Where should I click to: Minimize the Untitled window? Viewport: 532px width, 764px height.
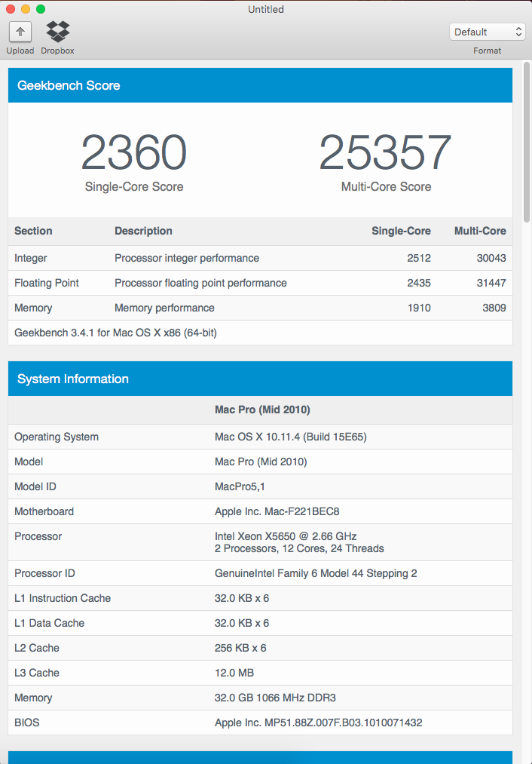click(26, 9)
